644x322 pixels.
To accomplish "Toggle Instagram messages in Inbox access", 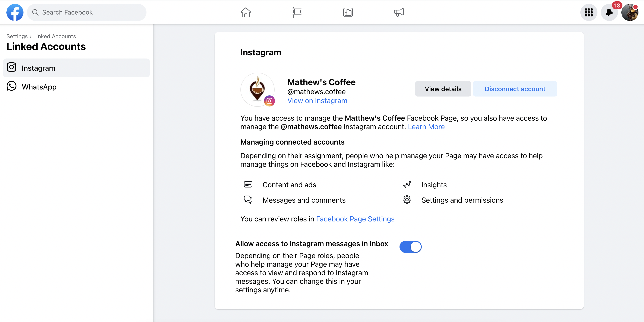I will point(410,247).
